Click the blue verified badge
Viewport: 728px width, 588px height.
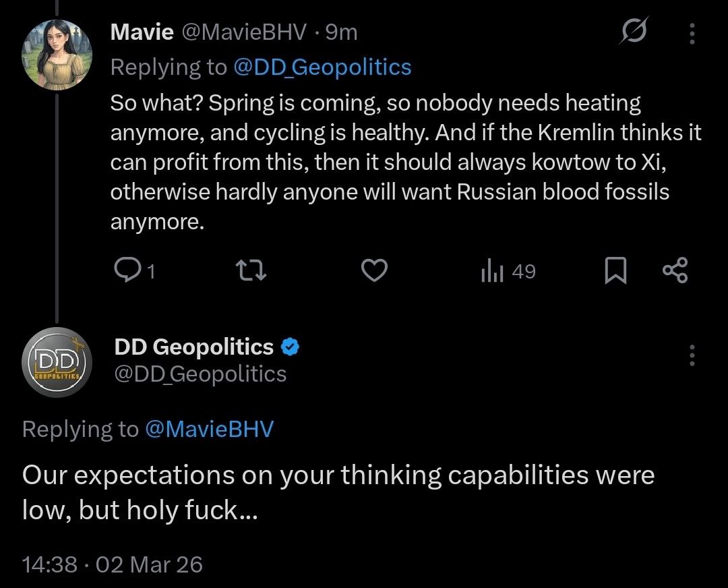290,347
